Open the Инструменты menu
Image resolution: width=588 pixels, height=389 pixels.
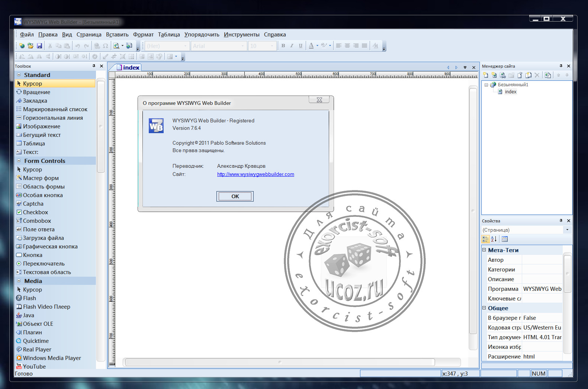point(242,35)
